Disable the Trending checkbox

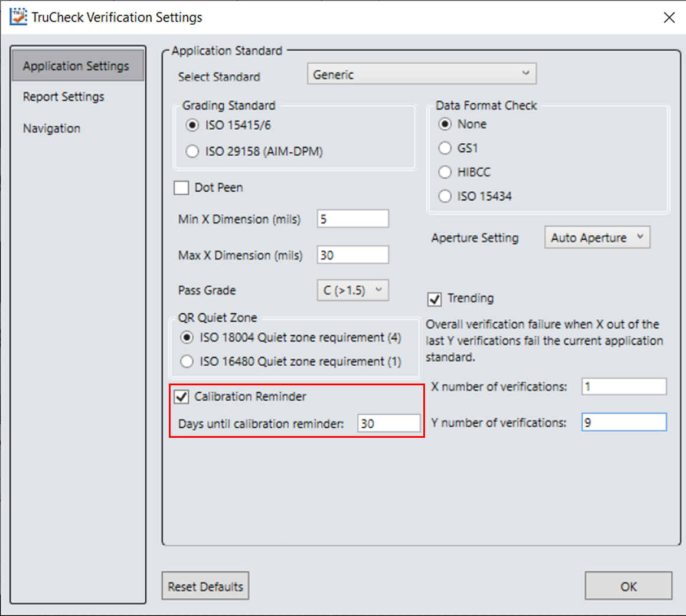(435, 299)
